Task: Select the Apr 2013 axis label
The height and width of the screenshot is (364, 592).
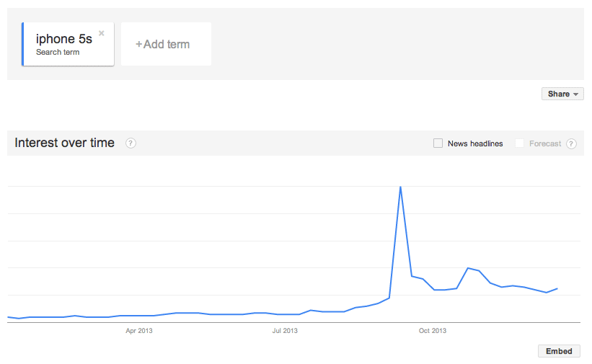Action: (x=139, y=331)
